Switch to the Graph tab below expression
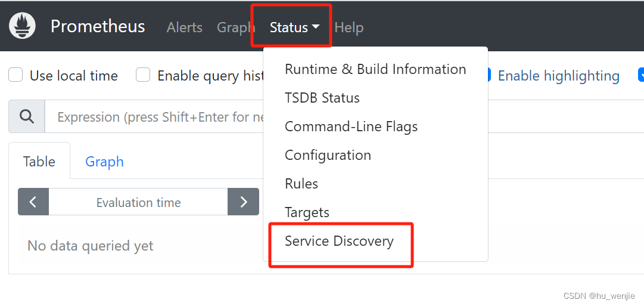 click(x=104, y=161)
